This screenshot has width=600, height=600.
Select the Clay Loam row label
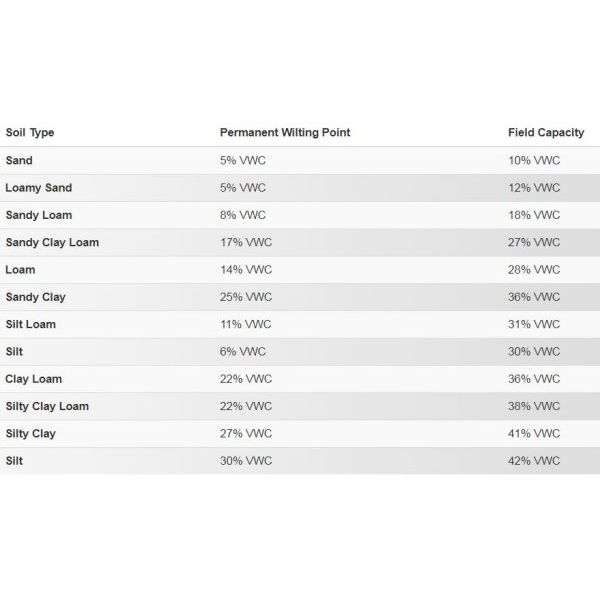pos(34,379)
